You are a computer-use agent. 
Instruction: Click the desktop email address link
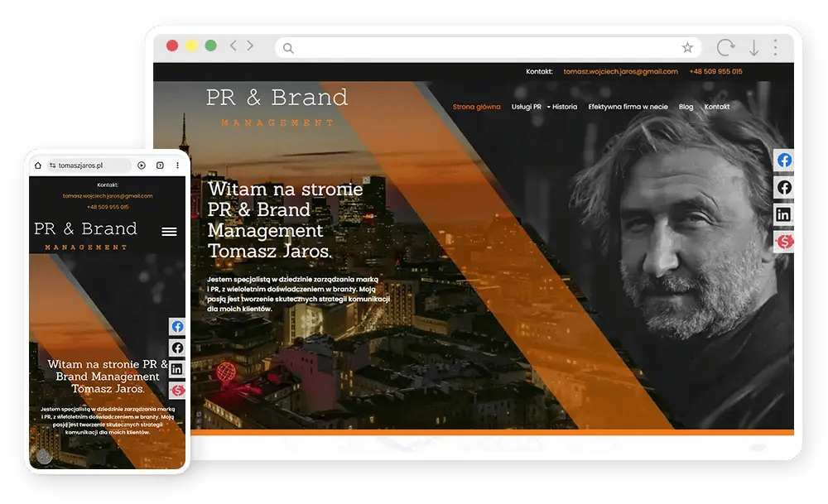[x=620, y=71]
